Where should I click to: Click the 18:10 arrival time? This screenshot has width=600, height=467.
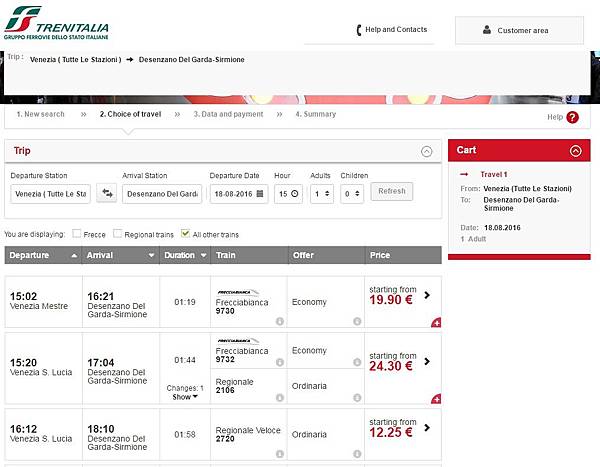tap(101, 429)
